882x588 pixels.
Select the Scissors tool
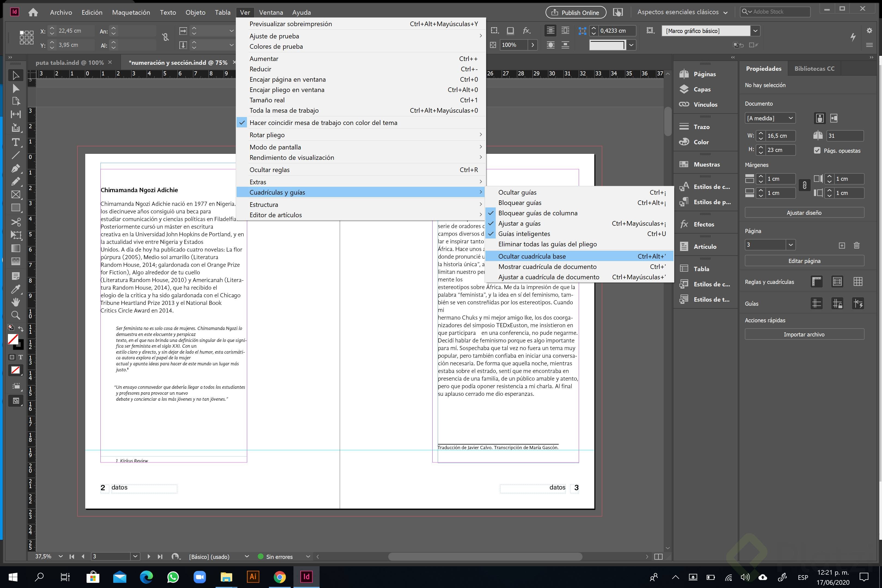point(15,222)
